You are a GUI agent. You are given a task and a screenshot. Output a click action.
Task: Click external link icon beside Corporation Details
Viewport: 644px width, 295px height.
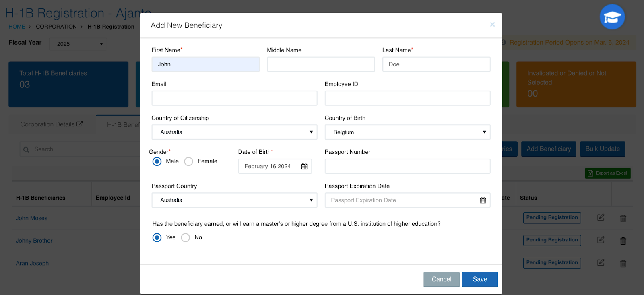80,124
